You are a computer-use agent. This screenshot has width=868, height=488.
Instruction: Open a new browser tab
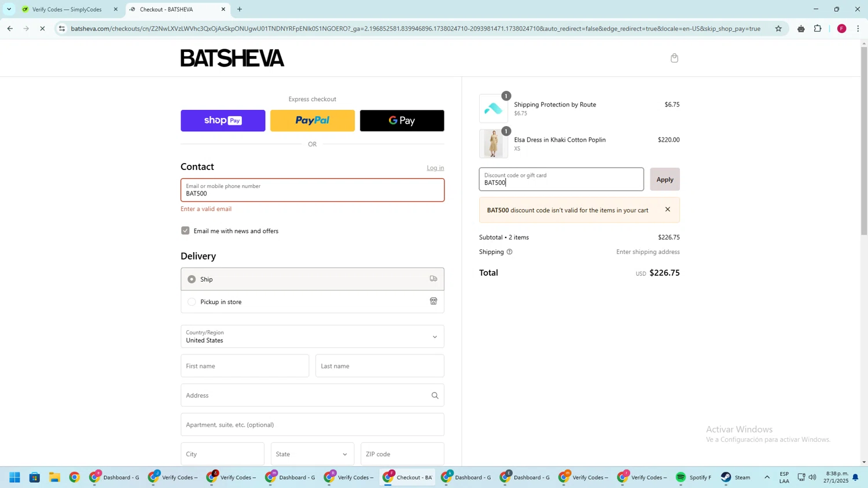click(x=240, y=9)
